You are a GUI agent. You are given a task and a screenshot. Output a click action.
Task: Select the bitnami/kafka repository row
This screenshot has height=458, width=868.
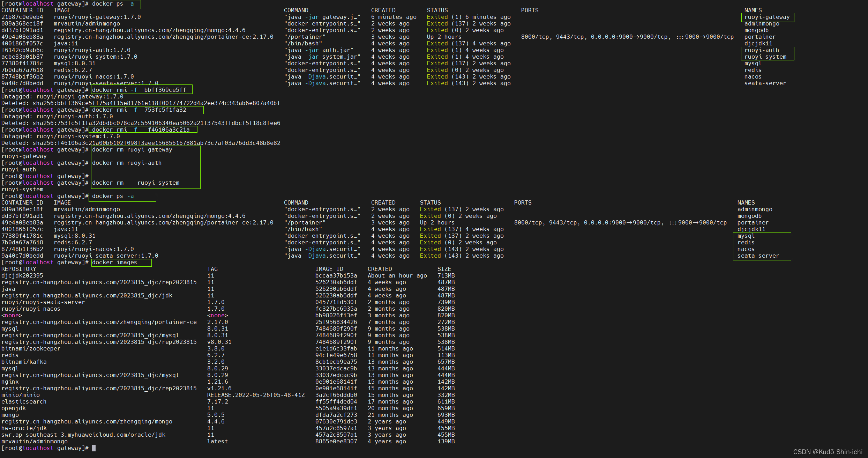[x=228, y=362]
